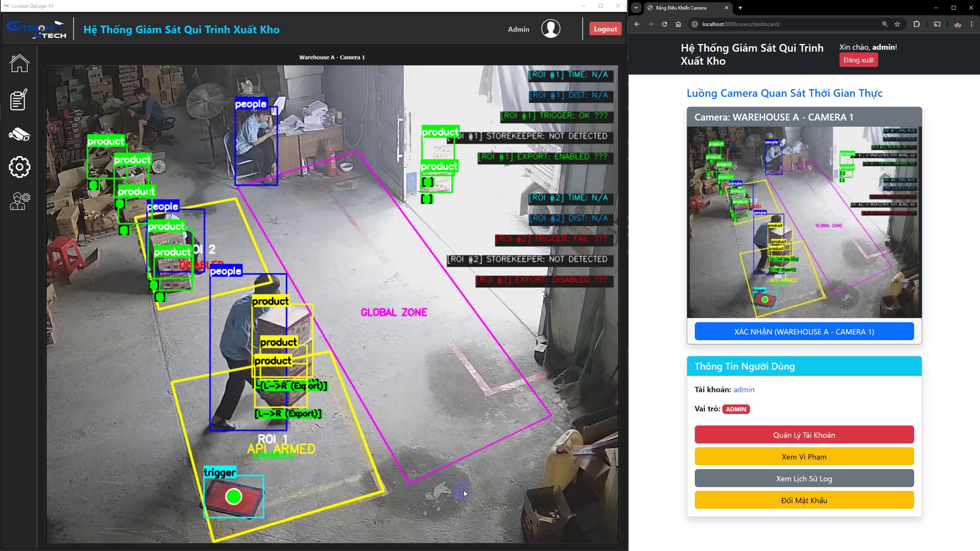The image size is (980, 551).
Task: Bookmark this page with the star icon
Action: 897,24
